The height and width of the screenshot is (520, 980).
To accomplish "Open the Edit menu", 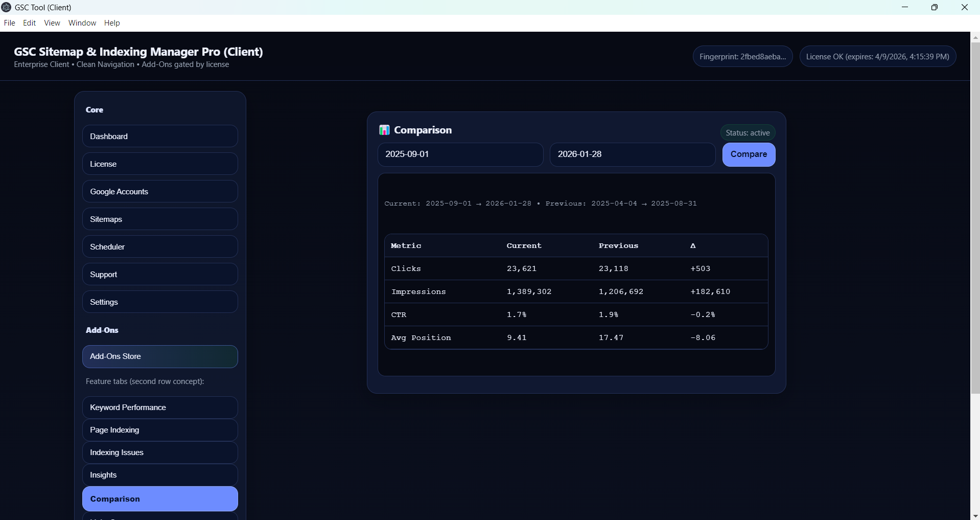I will click(x=30, y=23).
